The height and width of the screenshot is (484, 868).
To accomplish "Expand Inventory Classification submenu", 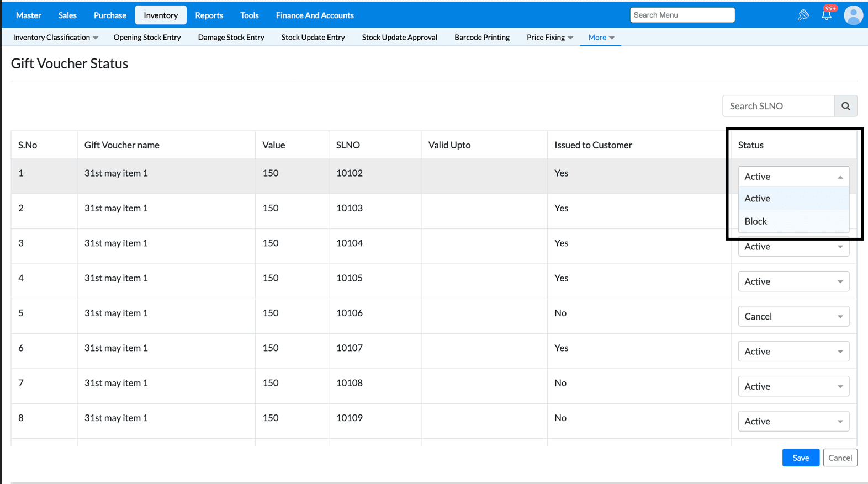I will point(55,38).
